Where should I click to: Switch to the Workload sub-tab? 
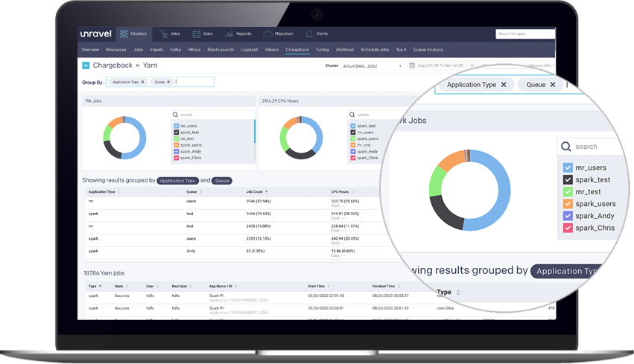pyautogui.click(x=344, y=50)
